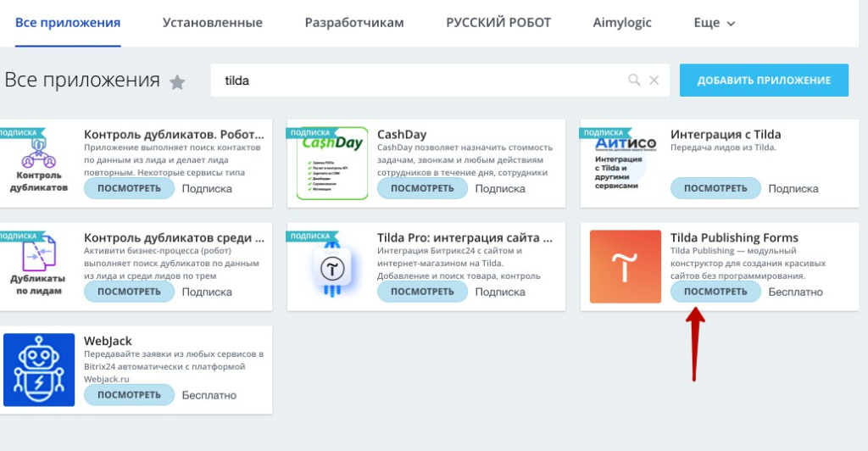868x451 pixels.
Task: Click the star favorite icon beside Все приложения
Action: point(177,82)
